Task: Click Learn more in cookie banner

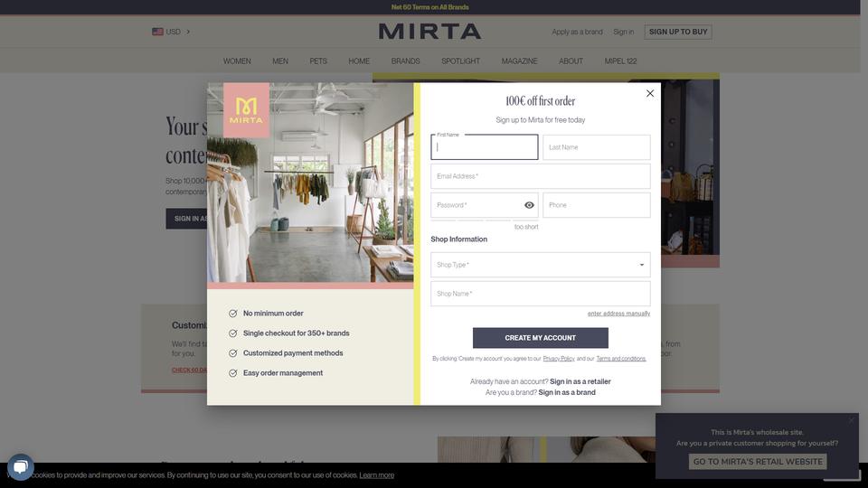Action: click(376, 475)
